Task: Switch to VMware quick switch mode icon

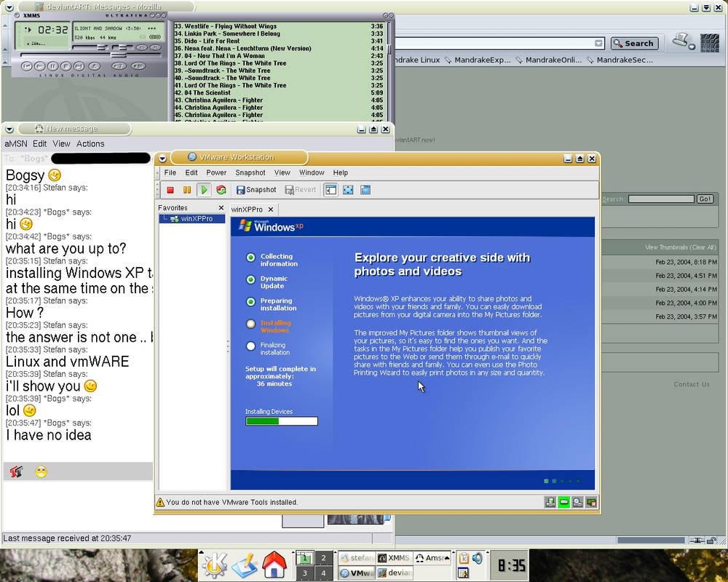Action: coord(365,190)
